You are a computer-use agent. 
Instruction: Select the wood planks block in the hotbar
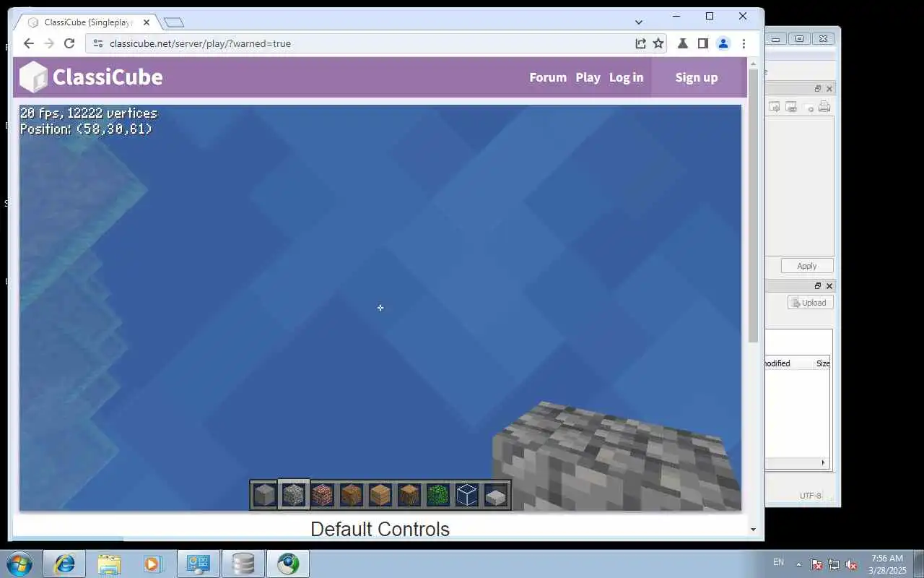coord(380,495)
